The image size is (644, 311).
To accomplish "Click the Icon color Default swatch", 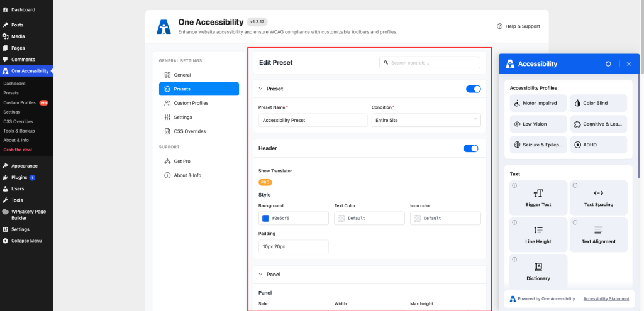I will (417, 218).
